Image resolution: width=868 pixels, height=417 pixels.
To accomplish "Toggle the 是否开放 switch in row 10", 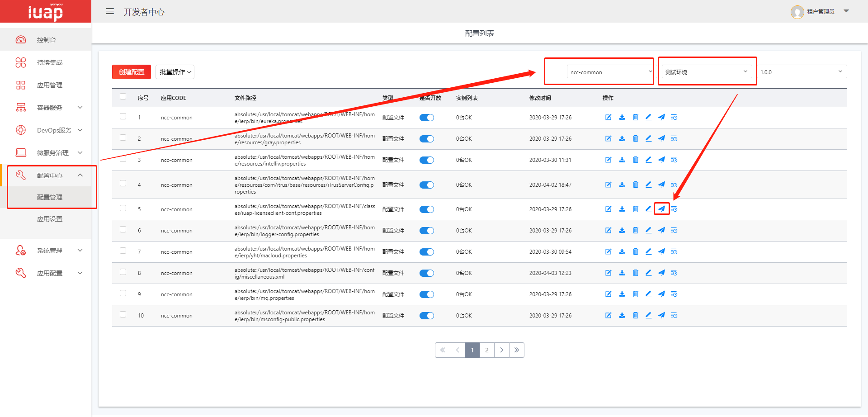I will click(x=426, y=316).
